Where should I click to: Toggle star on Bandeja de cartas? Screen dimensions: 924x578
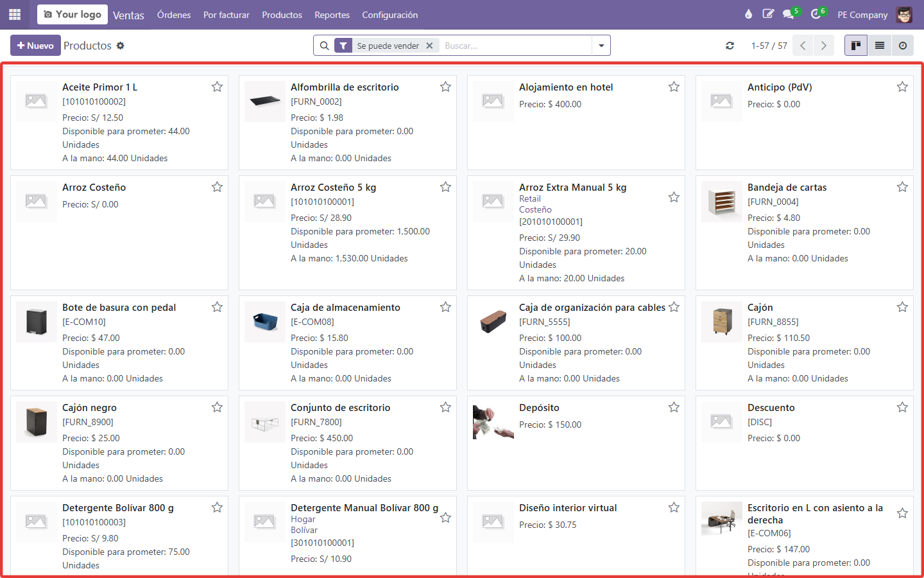coord(902,187)
